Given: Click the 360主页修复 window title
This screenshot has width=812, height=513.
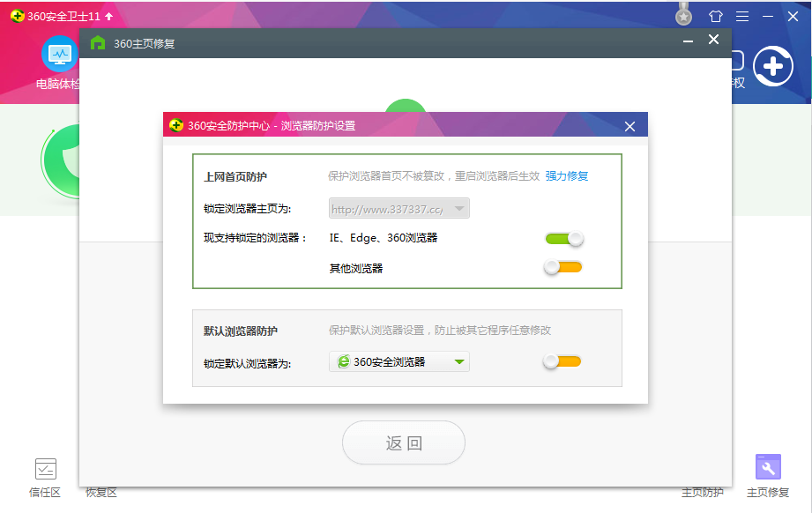Looking at the screenshot, I should pos(145,43).
